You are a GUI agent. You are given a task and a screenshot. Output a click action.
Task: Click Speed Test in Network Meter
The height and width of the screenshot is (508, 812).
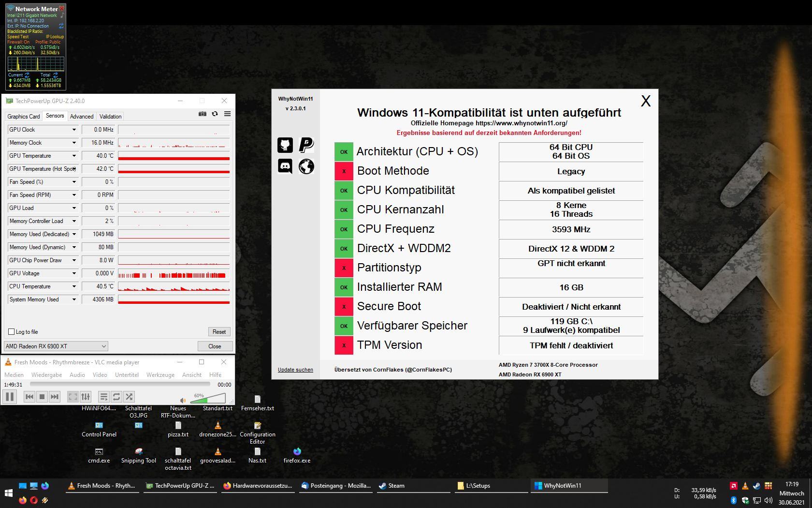[18, 37]
